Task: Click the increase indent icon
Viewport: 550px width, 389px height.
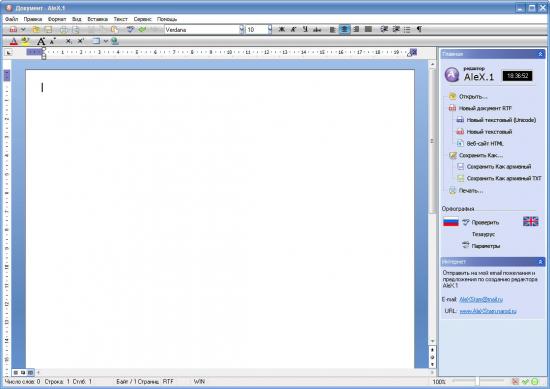Action: pos(396,29)
